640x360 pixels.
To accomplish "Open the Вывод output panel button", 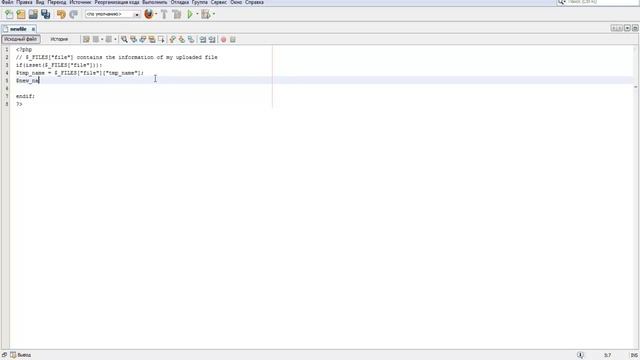I will [20, 355].
